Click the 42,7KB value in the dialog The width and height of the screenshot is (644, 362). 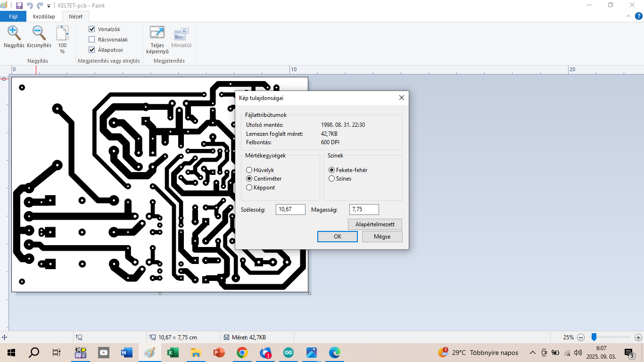329,134
